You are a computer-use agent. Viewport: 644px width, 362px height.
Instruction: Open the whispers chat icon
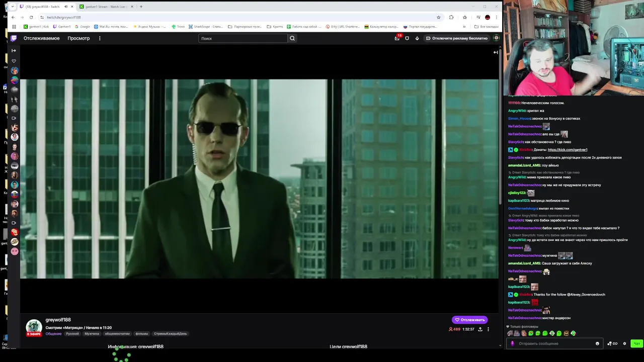pyautogui.click(x=407, y=38)
